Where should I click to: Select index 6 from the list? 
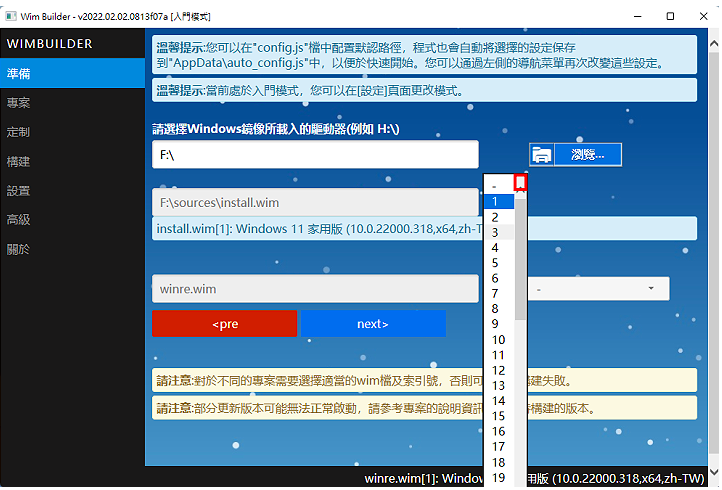click(499, 278)
